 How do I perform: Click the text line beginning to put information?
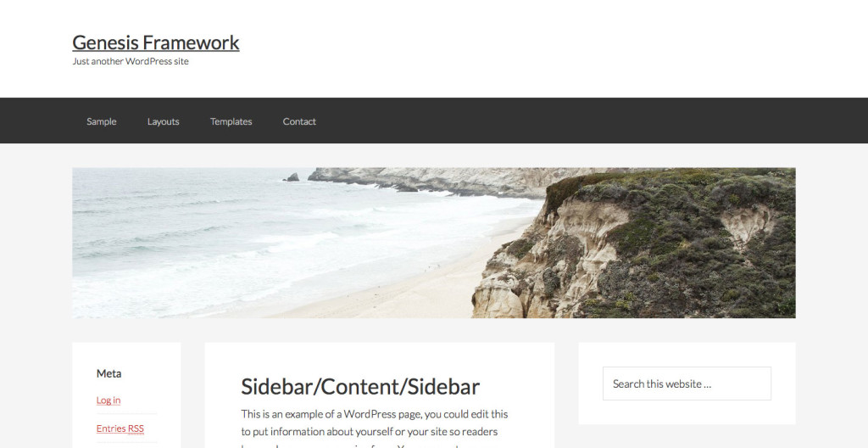(370, 432)
